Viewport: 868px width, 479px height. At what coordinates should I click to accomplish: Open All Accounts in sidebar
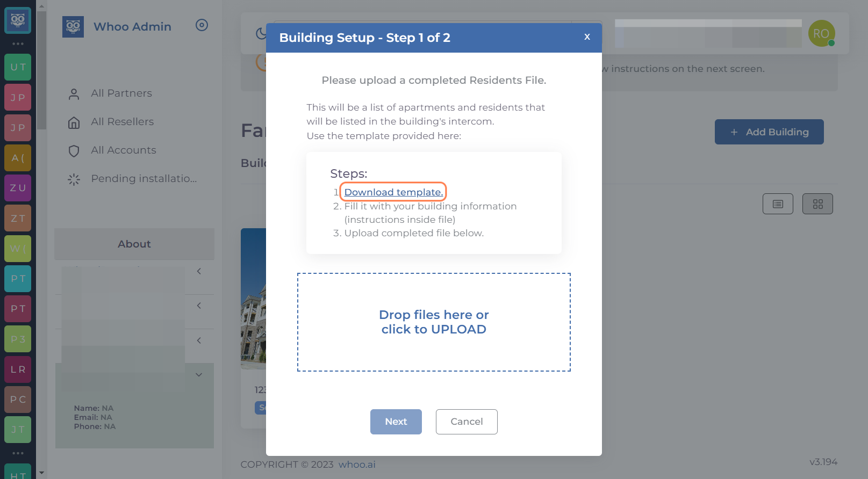(124, 150)
